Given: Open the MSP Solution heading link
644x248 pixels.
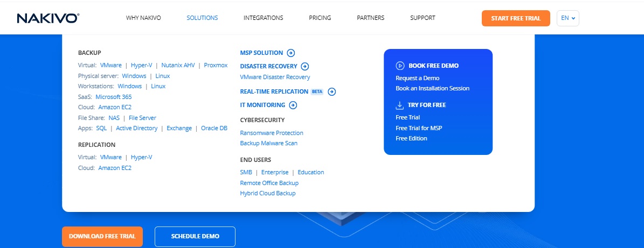Looking at the screenshot, I should [x=261, y=53].
